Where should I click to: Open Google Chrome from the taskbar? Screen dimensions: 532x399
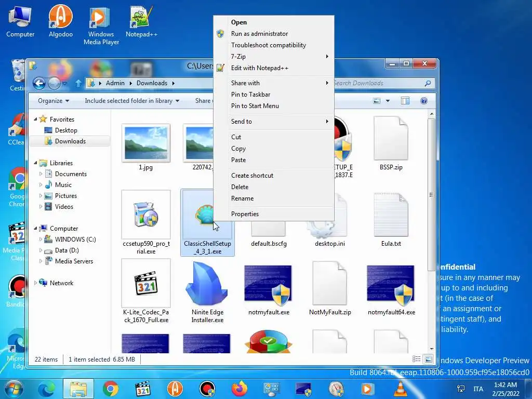(111, 389)
